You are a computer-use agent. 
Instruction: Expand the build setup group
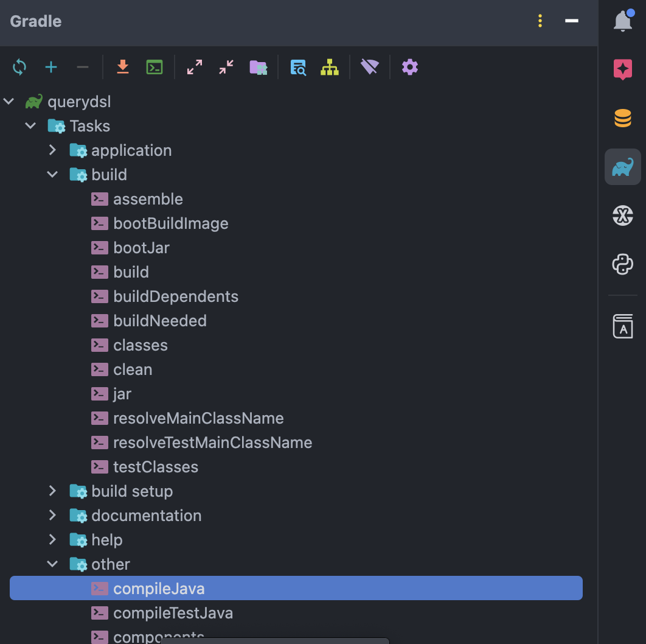tap(52, 491)
